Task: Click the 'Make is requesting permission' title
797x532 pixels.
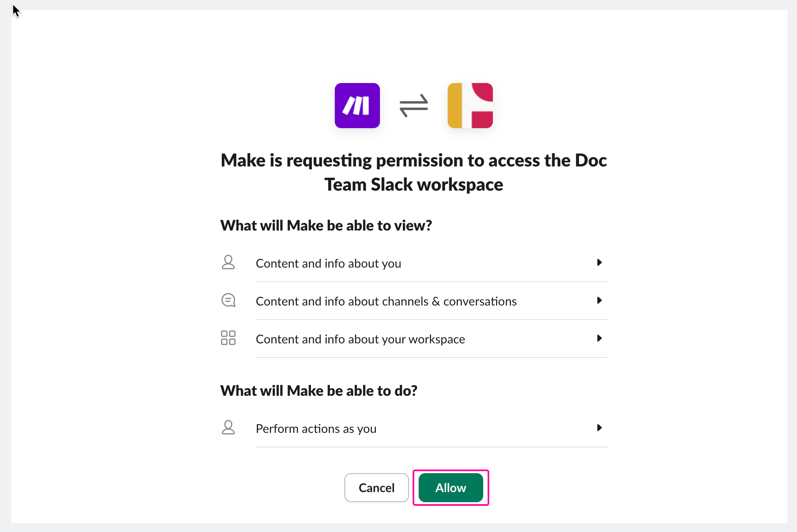Action: click(x=414, y=172)
